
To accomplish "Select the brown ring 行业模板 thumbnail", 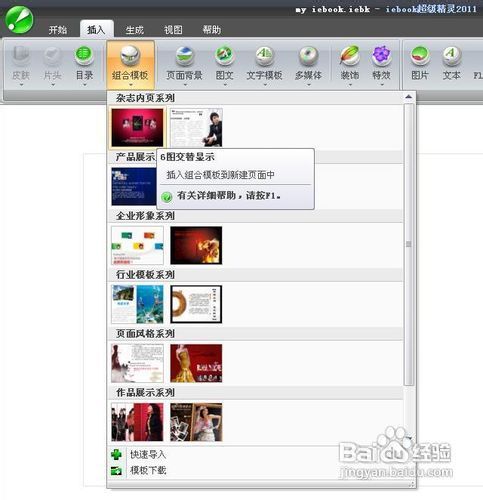I will pyautogui.click(x=196, y=304).
